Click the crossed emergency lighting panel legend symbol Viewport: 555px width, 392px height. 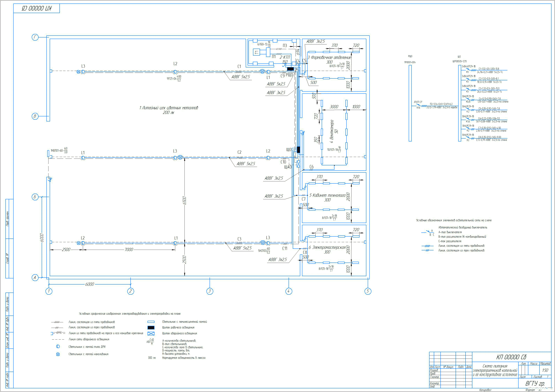coord(151,334)
